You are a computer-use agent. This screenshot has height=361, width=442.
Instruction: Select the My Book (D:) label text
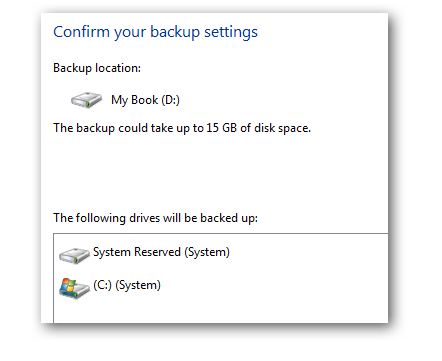[x=145, y=100]
